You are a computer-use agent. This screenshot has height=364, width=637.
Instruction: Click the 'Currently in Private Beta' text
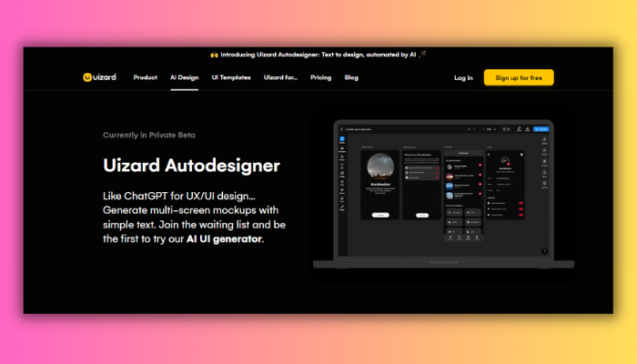pyautogui.click(x=149, y=135)
